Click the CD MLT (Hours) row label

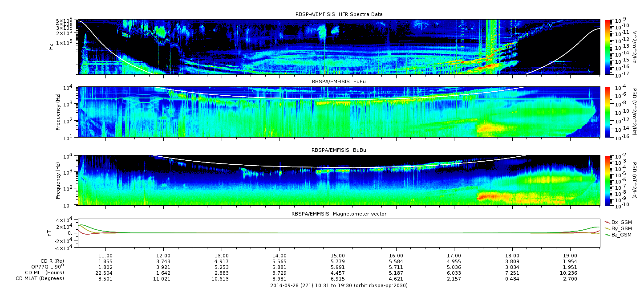44,273
